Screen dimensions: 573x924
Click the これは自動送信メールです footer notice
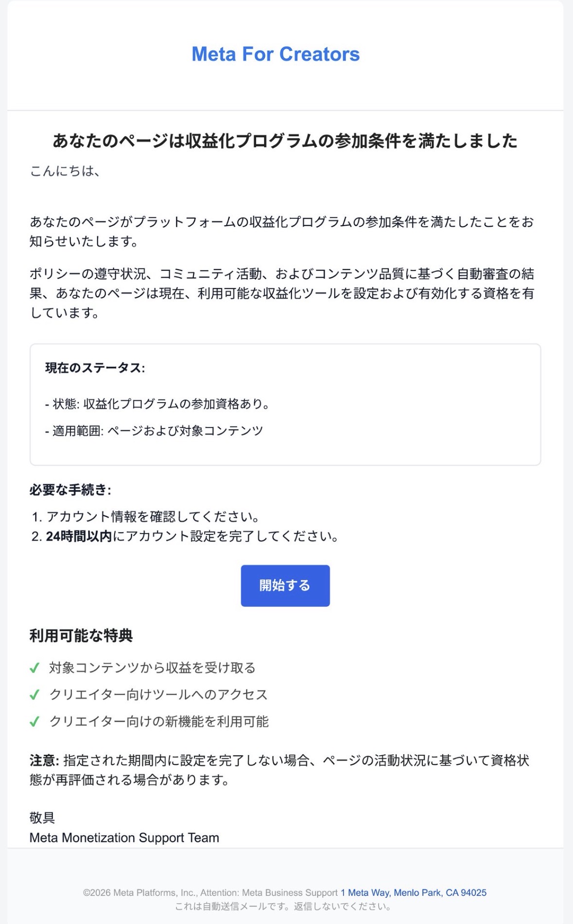click(x=283, y=906)
